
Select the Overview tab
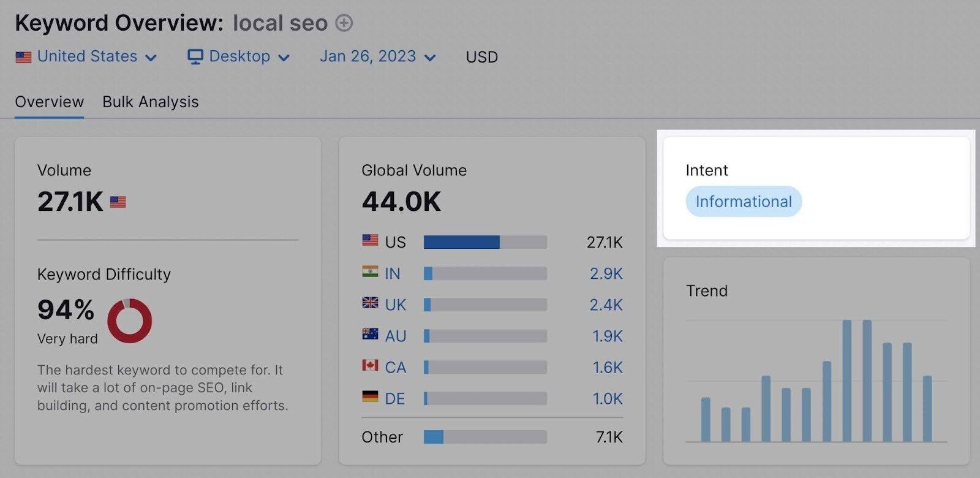48,102
